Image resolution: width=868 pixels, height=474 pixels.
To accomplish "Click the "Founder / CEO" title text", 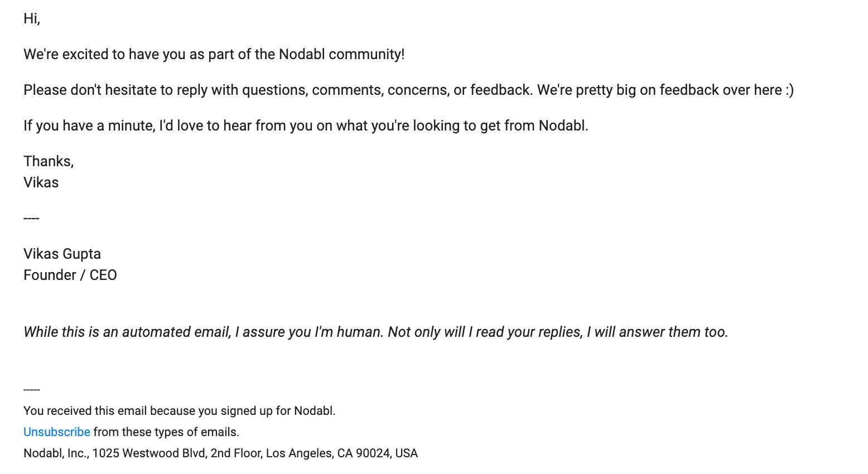I will (70, 275).
